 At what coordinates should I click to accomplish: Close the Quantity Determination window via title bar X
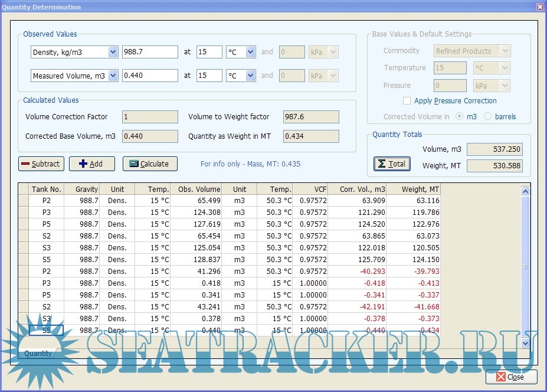click(x=539, y=6)
